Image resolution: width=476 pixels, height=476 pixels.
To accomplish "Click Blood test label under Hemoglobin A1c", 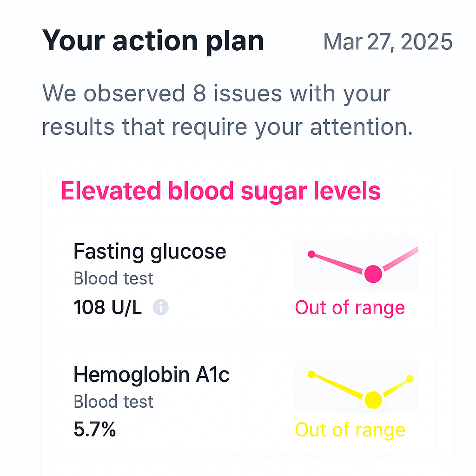I will click(x=113, y=402).
